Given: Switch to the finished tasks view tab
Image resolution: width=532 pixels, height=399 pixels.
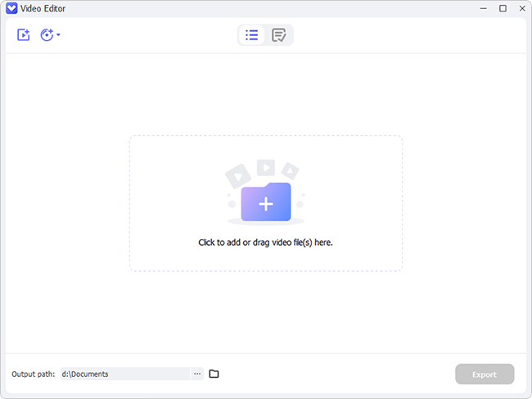Looking at the screenshot, I should pyautogui.click(x=278, y=34).
